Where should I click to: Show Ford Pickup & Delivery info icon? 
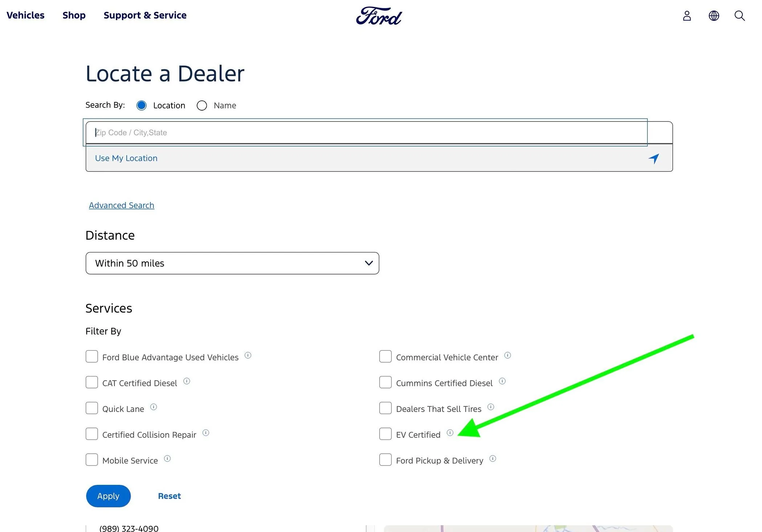[x=493, y=459]
